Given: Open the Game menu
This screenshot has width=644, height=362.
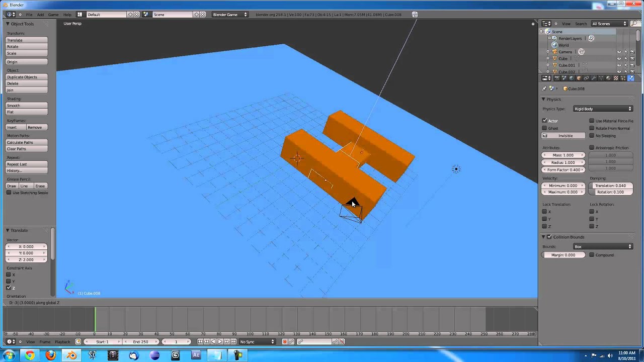Looking at the screenshot, I should tap(53, 15).
